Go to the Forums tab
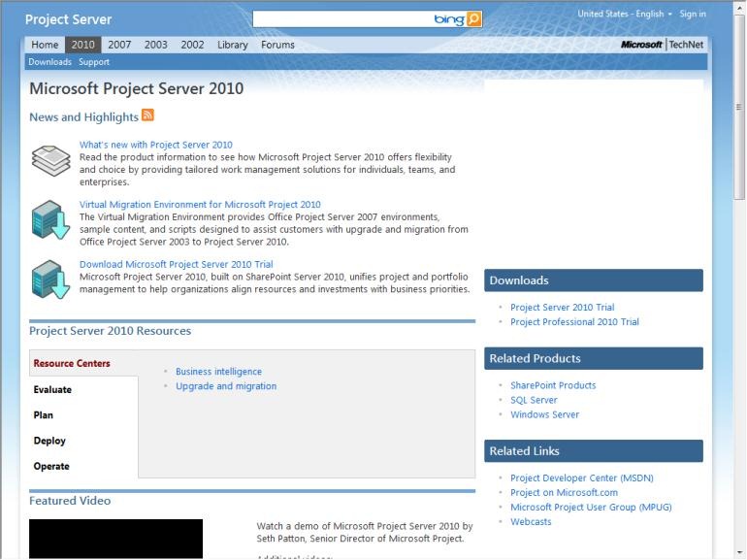747x560 pixels. pos(277,45)
